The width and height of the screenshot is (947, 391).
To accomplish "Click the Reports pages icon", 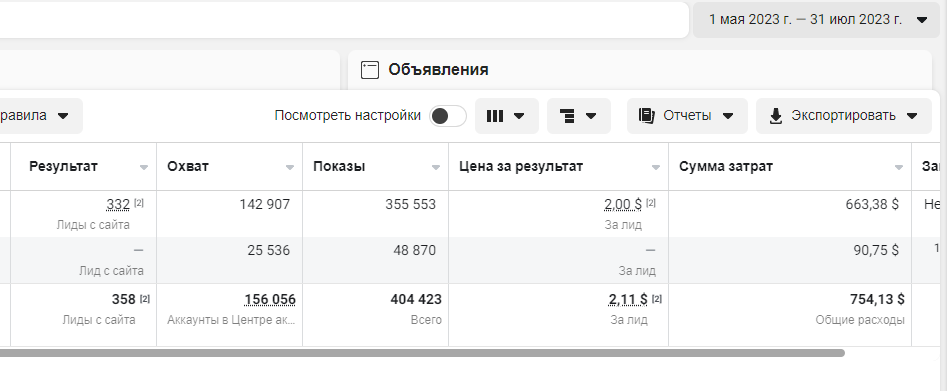I will point(647,116).
